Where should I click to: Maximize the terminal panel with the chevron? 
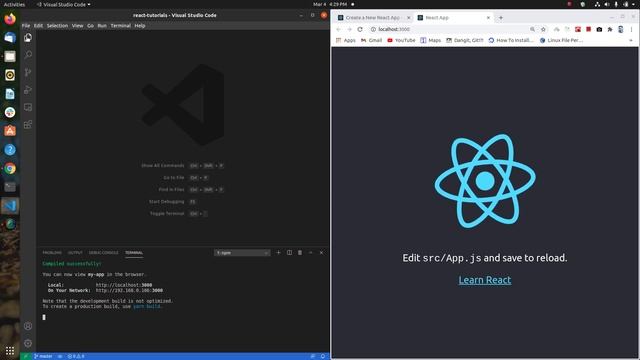pyautogui.click(x=311, y=253)
